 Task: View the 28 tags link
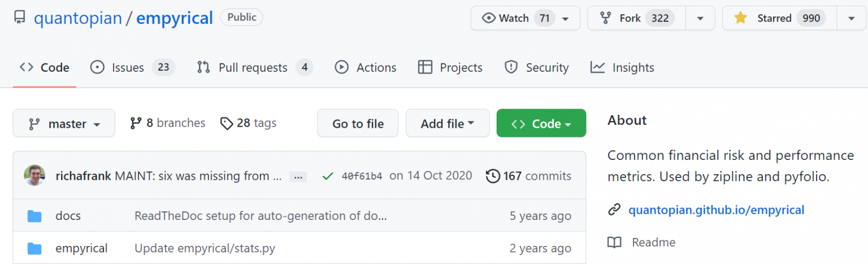(x=249, y=123)
